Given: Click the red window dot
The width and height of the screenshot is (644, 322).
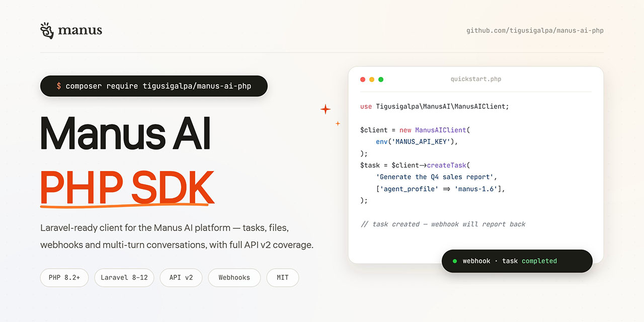Looking at the screenshot, I should click(x=363, y=79).
